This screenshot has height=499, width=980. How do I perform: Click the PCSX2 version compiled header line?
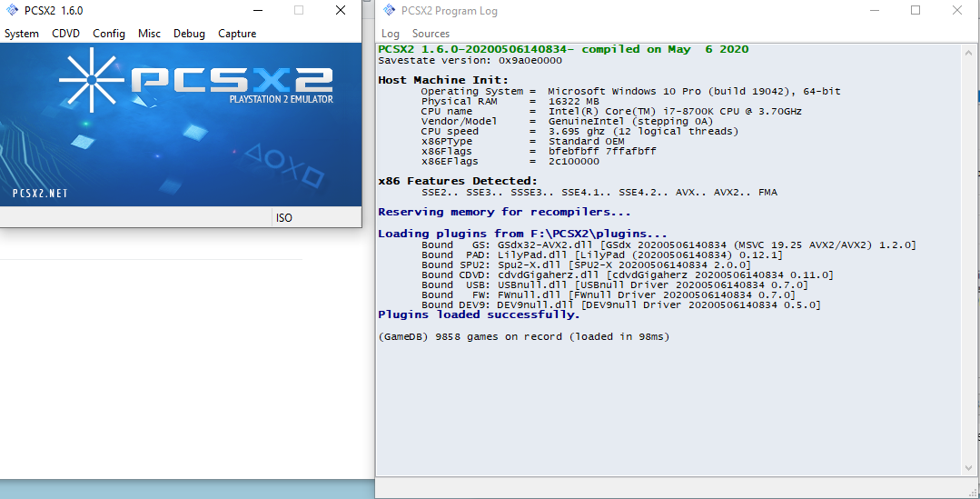click(x=563, y=49)
